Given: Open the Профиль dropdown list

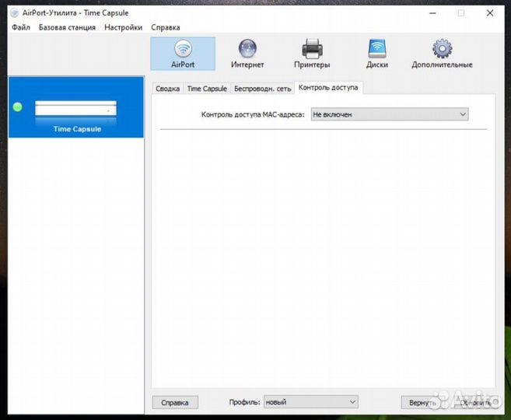Looking at the screenshot, I should 310,402.
